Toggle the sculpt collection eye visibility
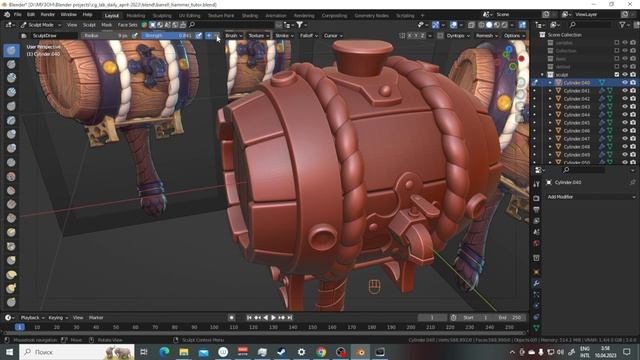 tap(625, 75)
